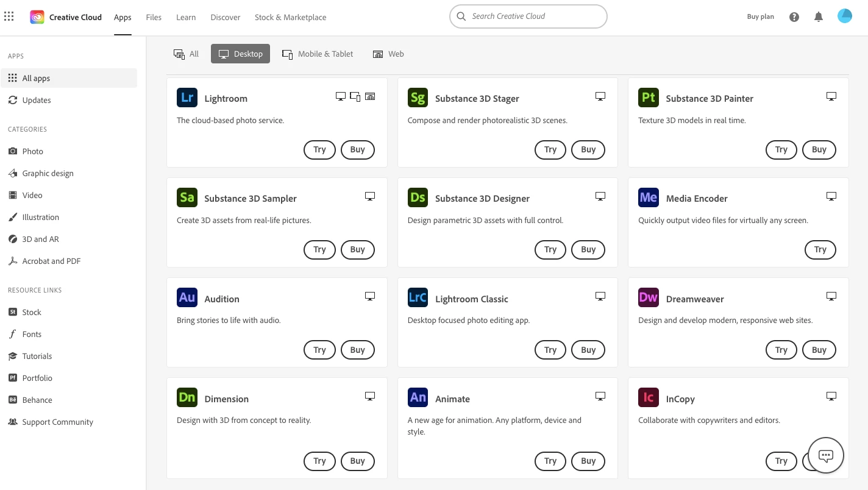Click the Dimension Dn icon
Image resolution: width=868 pixels, height=490 pixels.
pos(187,398)
